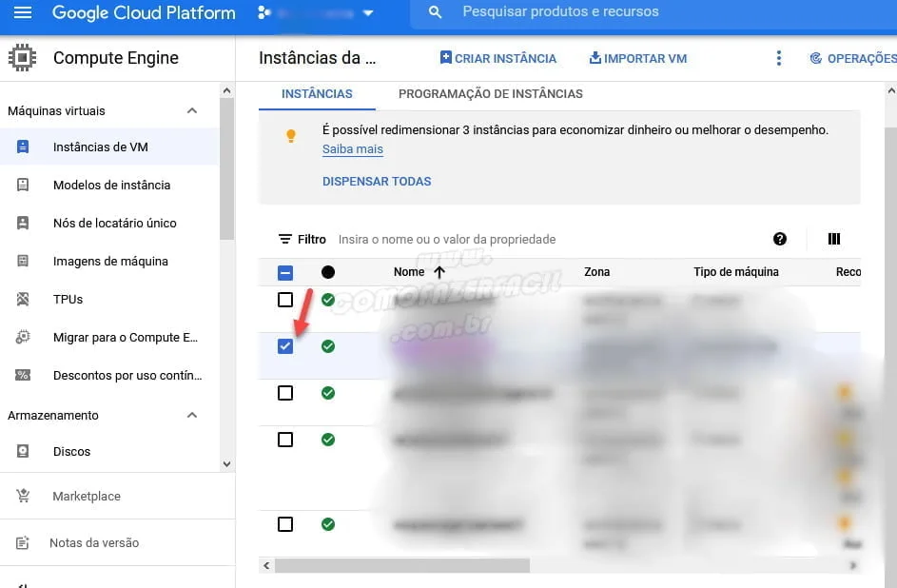Switch to Programação de Instâncias tab
The image size is (897, 588).
tap(490, 94)
